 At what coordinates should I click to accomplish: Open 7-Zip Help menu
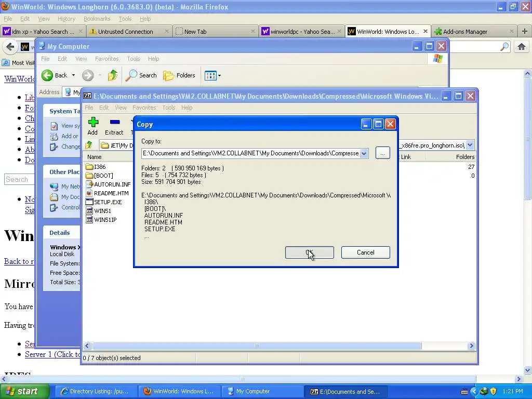pos(187,108)
